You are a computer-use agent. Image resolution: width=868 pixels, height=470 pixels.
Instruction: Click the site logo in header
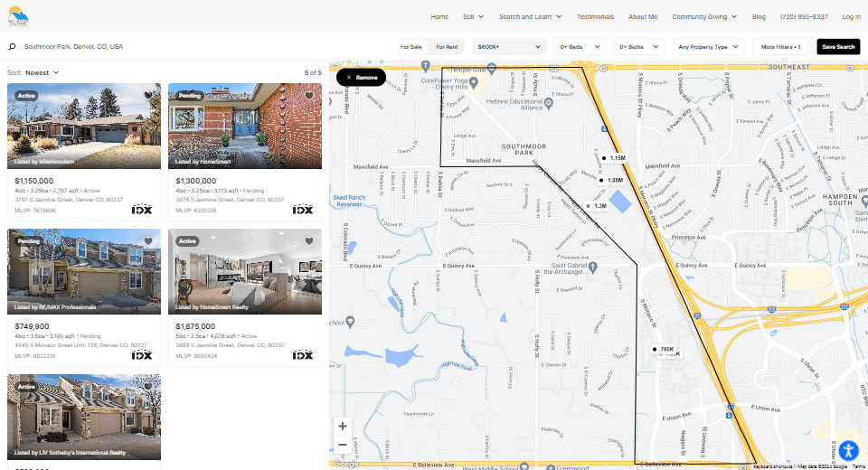click(18, 16)
